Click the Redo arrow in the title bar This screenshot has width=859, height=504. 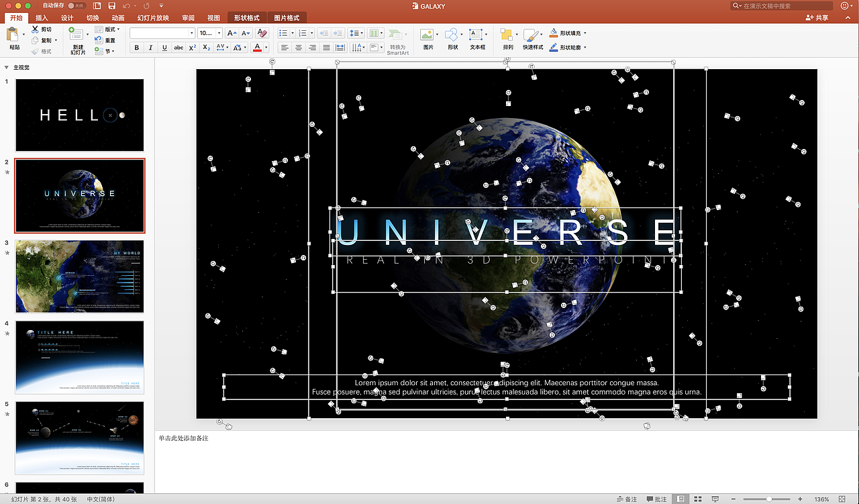point(146,5)
